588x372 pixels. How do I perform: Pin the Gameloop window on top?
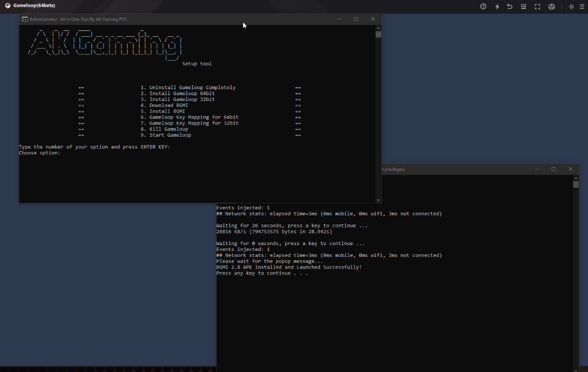[571, 6]
